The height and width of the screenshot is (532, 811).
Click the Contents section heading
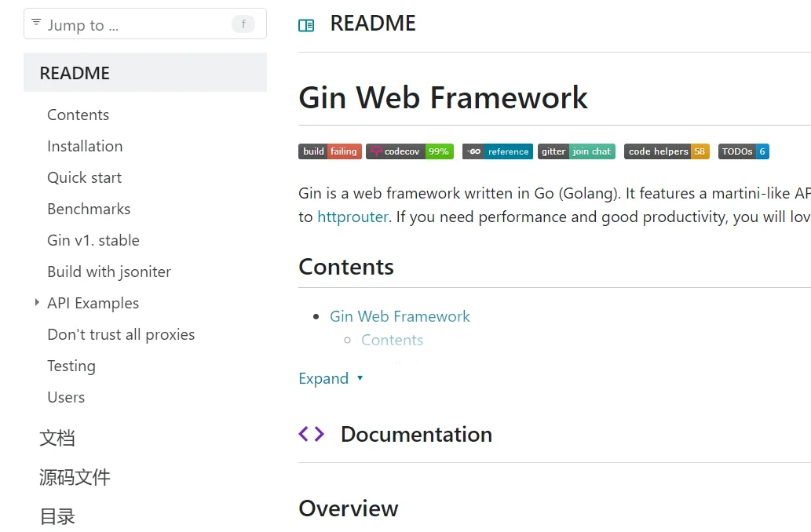coord(346,267)
